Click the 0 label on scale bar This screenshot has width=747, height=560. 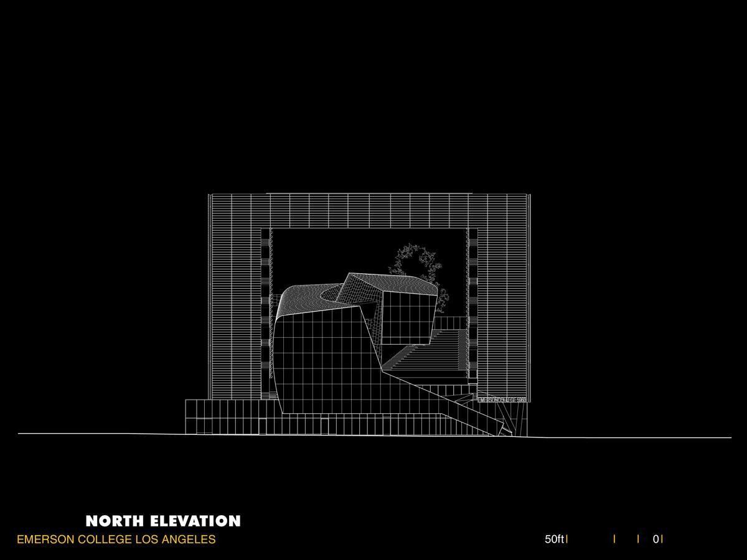pos(656,539)
